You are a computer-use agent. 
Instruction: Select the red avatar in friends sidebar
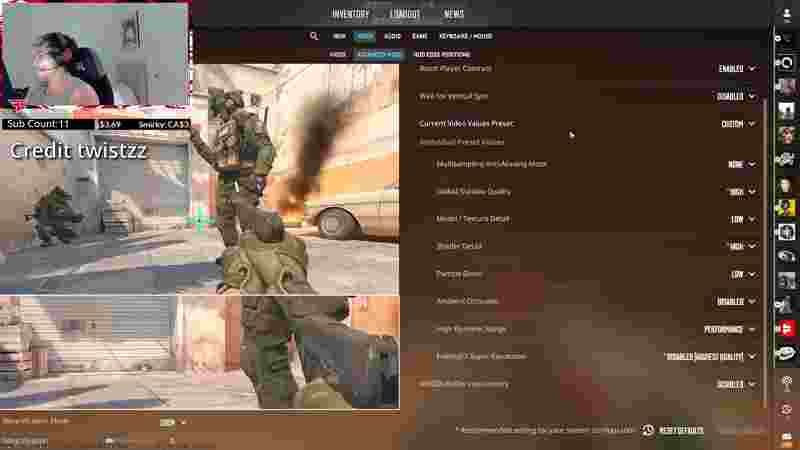pyautogui.click(x=786, y=328)
